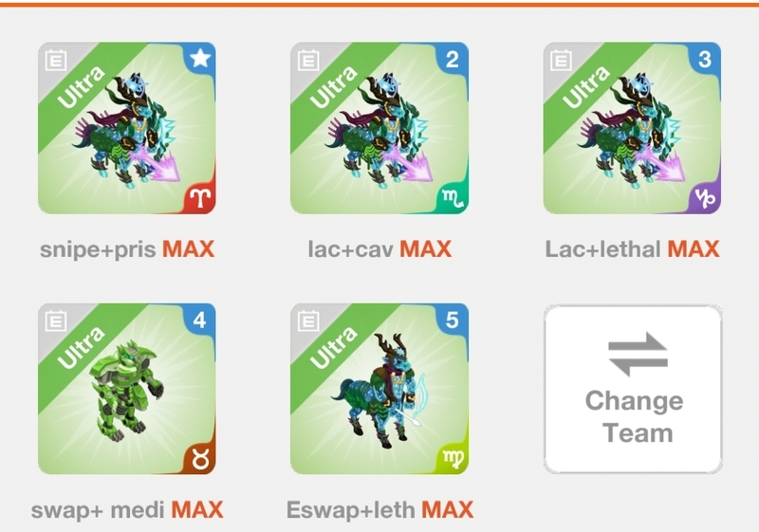Tap the Scorpio zodiac icon
This screenshot has width=759, height=532.
(x=454, y=198)
